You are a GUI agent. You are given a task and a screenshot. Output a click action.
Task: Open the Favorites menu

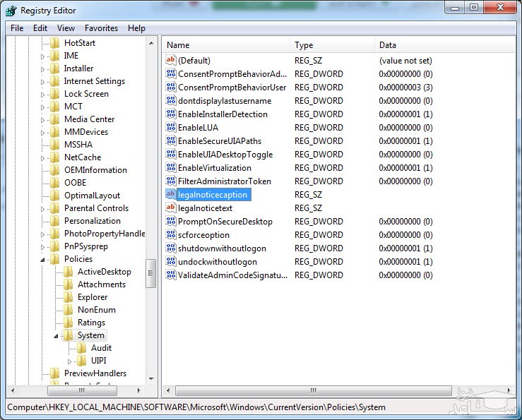101,28
